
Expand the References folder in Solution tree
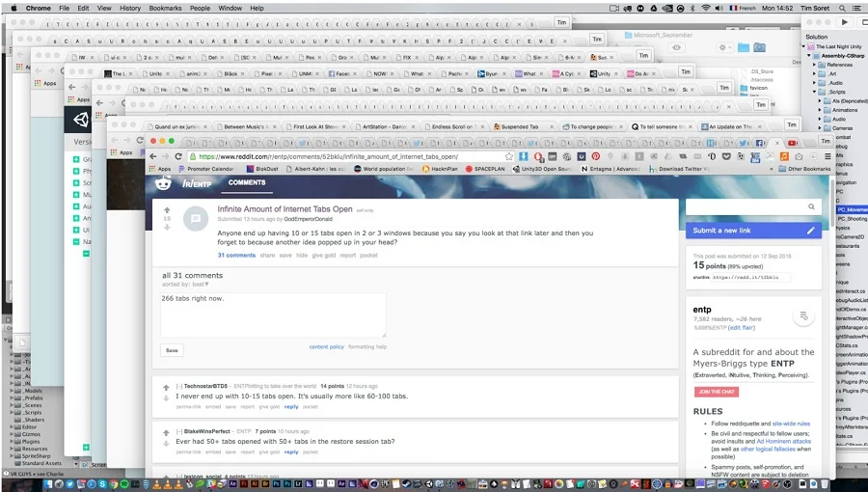click(x=816, y=65)
